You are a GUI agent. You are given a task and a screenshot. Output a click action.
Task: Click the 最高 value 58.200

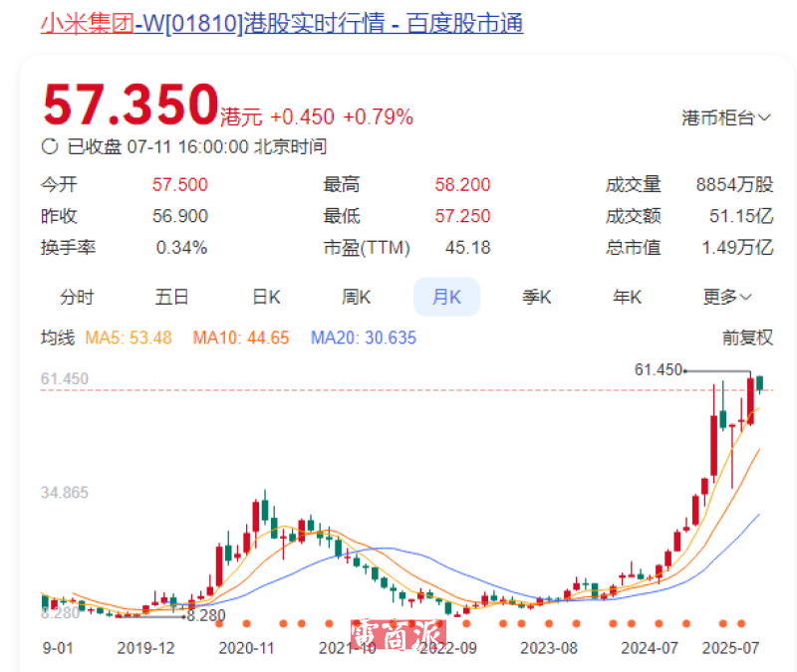coord(462,184)
